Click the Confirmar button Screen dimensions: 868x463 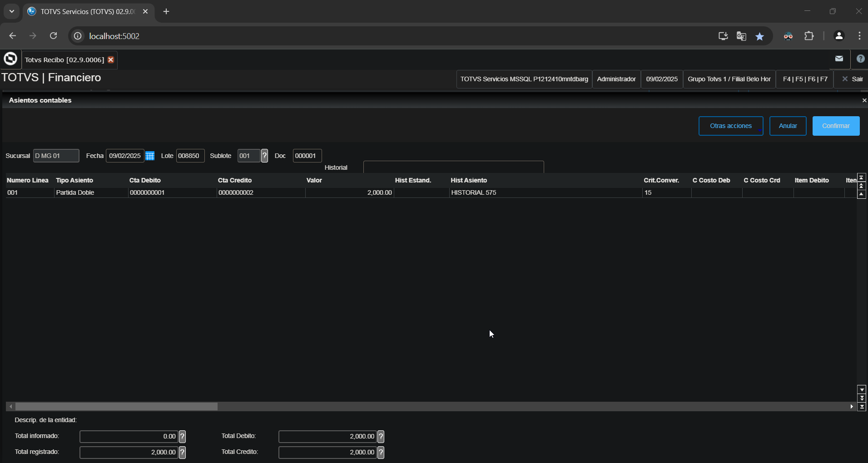pos(836,126)
